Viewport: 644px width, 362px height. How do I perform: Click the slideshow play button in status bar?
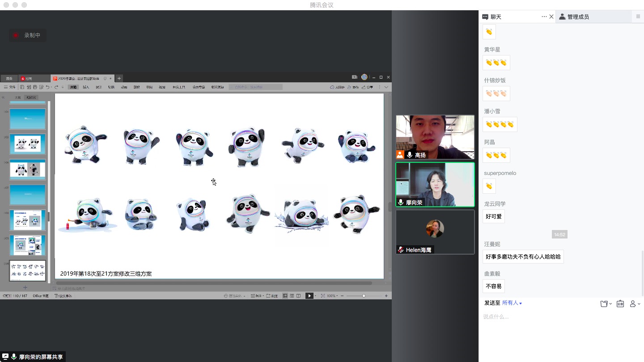click(309, 296)
